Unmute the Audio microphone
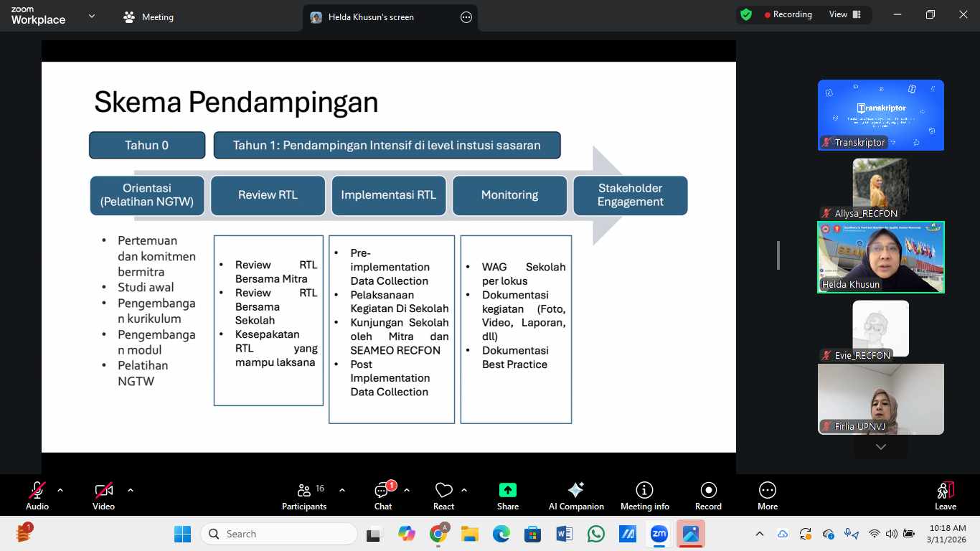This screenshot has height=551, width=980. (37, 491)
